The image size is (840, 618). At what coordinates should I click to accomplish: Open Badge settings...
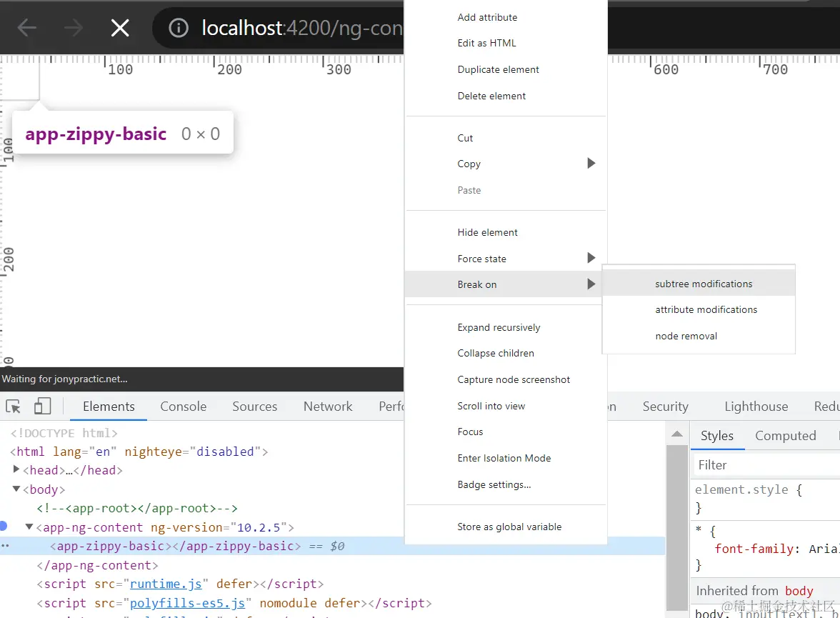[x=494, y=484]
